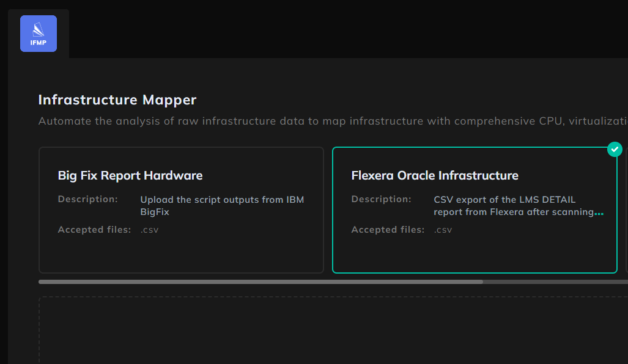Click the Infrastructure Mapper heading

click(117, 100)
